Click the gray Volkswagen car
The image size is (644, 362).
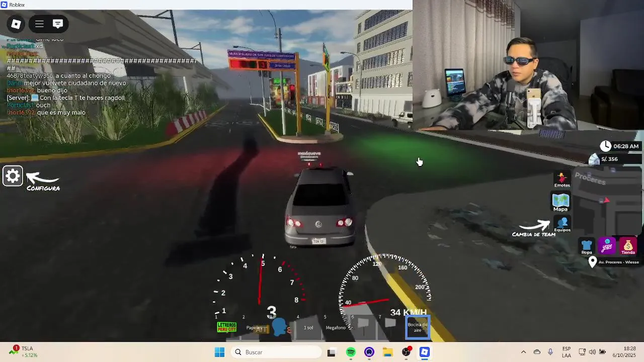319,206
